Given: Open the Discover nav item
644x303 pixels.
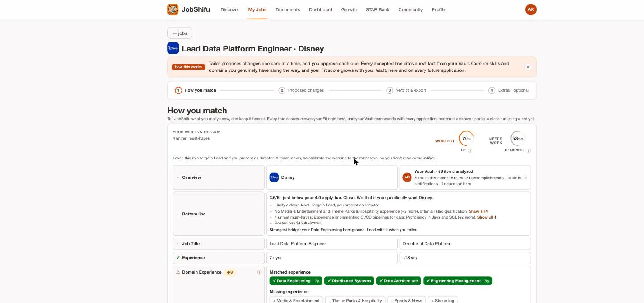Looking at the screenshot, I should pyautogui.click(x=230, y=9).
